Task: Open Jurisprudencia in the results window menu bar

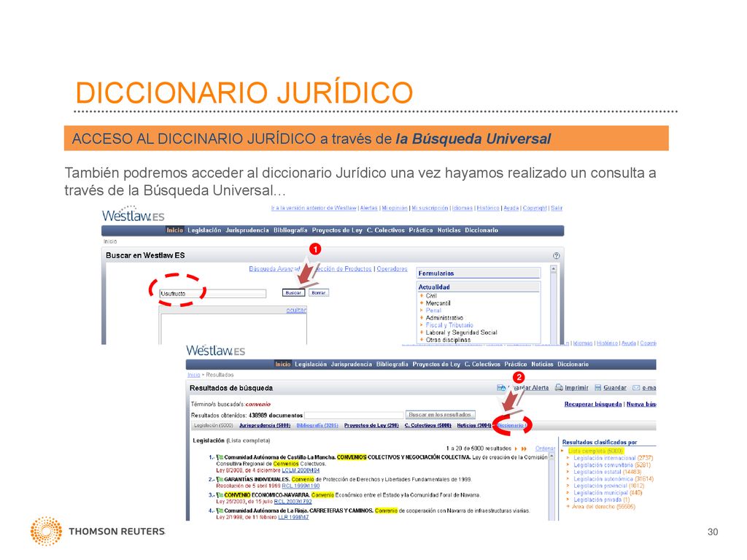Action: click(352, 365)
